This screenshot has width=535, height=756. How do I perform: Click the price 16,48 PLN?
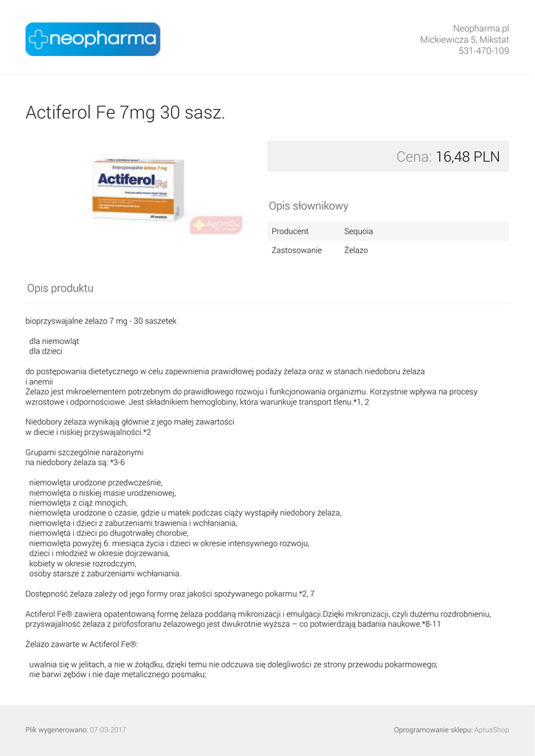pyautogui.click(x=467, y=157)
